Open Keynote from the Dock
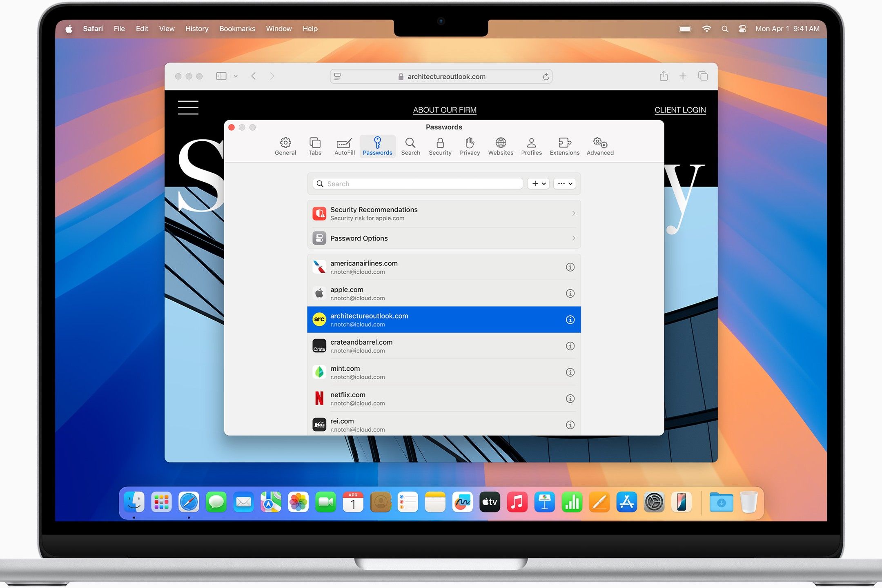This screenshot has width=882, height=588. pos(544,502)
